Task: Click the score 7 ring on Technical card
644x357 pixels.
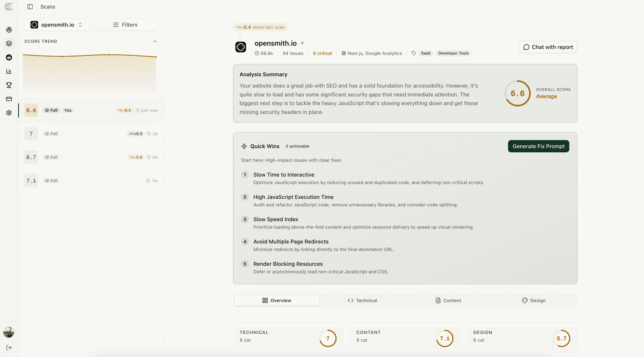Action: [x=328, y=338]
